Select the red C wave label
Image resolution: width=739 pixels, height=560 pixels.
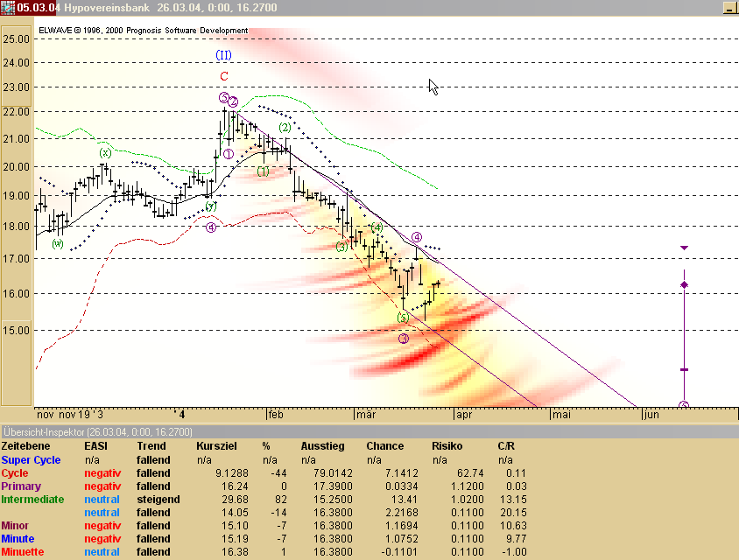224,76
